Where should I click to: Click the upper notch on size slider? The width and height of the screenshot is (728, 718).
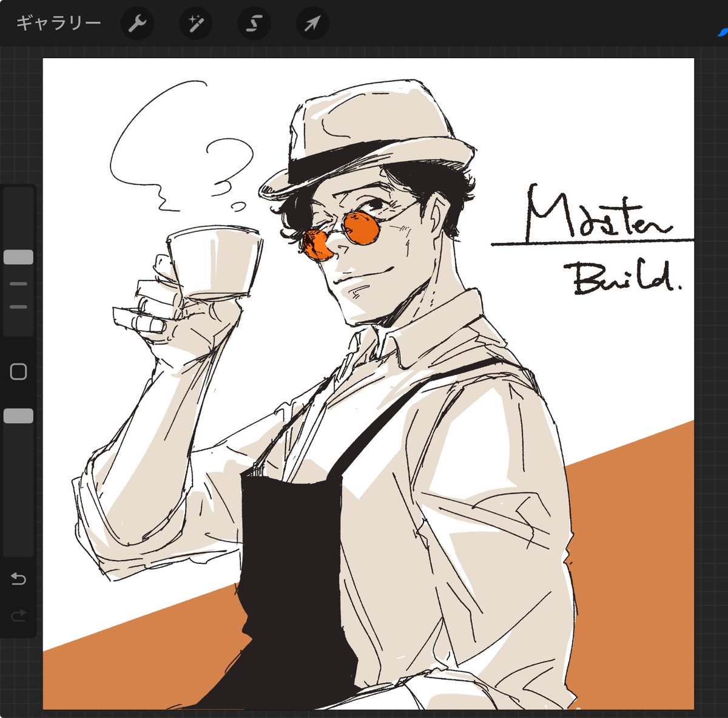(x=18, y=283)
